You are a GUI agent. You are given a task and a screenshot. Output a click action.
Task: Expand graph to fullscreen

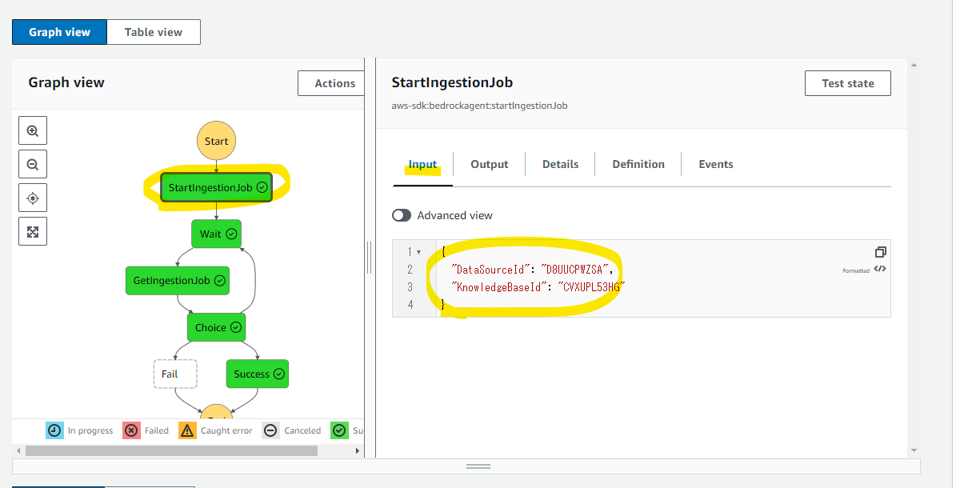click(33, 231)
